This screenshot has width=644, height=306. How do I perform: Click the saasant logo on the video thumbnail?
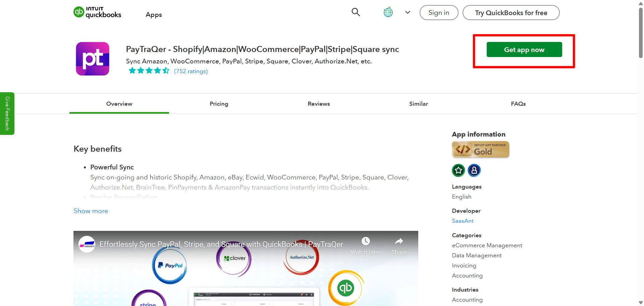coord(87,244)
